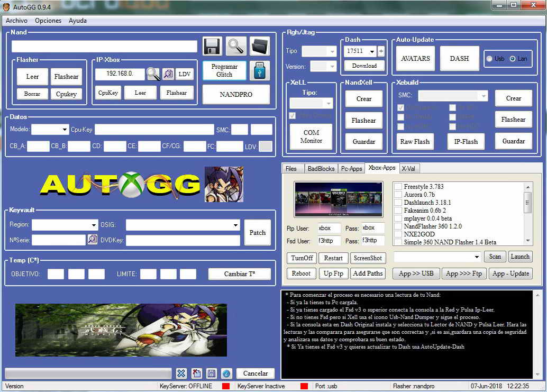This screenshot has height=392, width=547.
Task: Click the Programar Glitch button
Action: coord(224,70)
